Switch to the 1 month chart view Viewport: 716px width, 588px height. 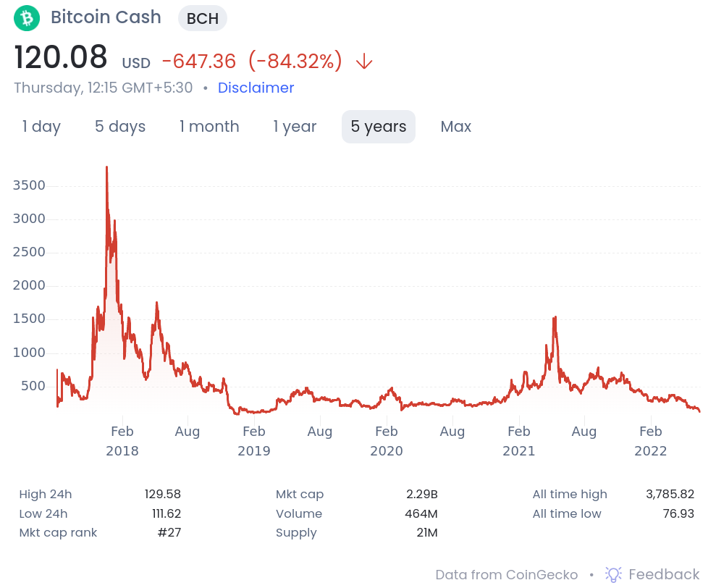point(209,126)
